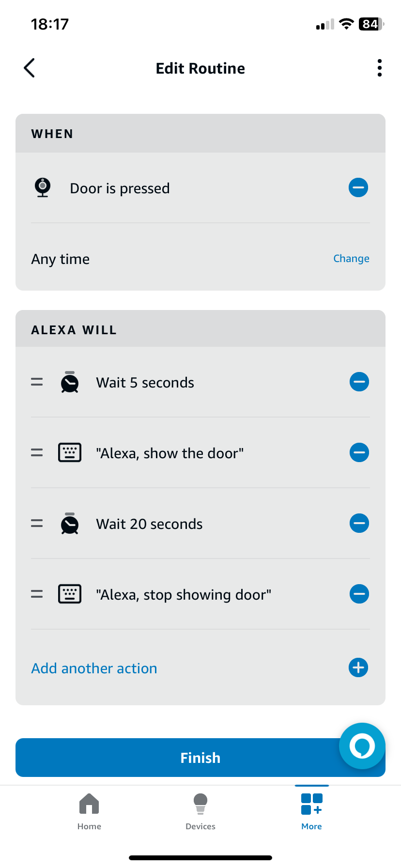This screenshot has width=401, height=868.
Task: Select the alarm clock icon for Wait 5 seconds
Action: [x=69, y=382]
